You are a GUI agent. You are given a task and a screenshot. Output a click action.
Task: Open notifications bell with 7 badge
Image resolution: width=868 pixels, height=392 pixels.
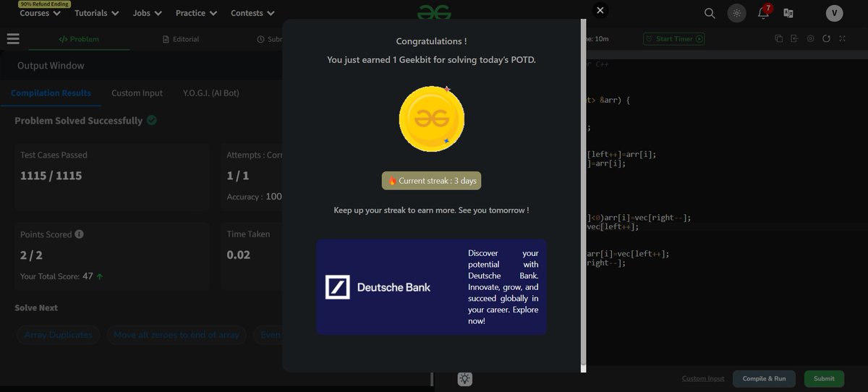(x=764, y=12)
